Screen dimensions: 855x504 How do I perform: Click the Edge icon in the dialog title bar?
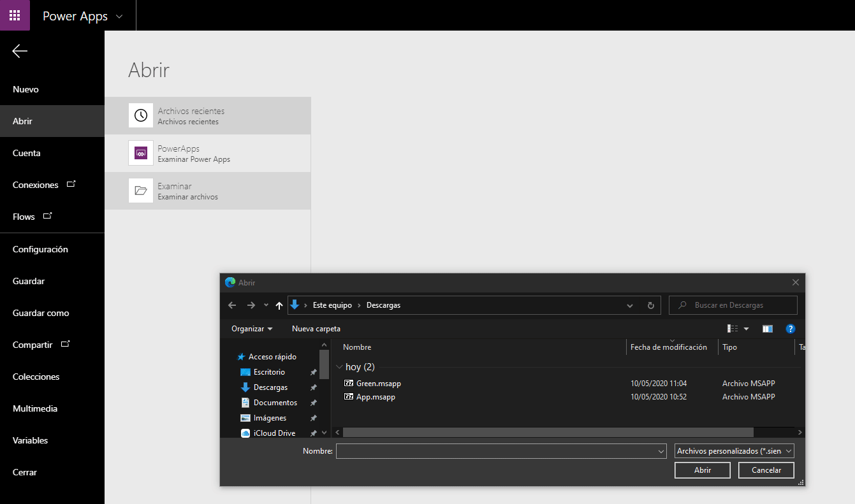[230, 282]
